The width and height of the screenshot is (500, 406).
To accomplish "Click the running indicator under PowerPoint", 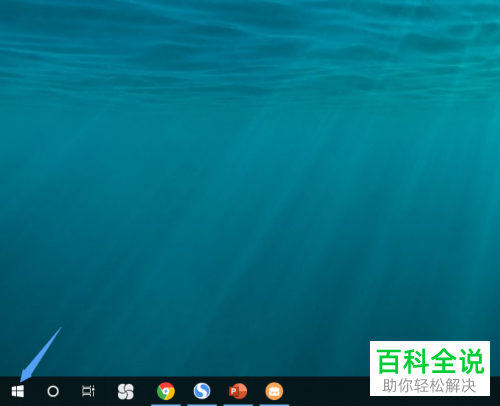I will (238, 405).
